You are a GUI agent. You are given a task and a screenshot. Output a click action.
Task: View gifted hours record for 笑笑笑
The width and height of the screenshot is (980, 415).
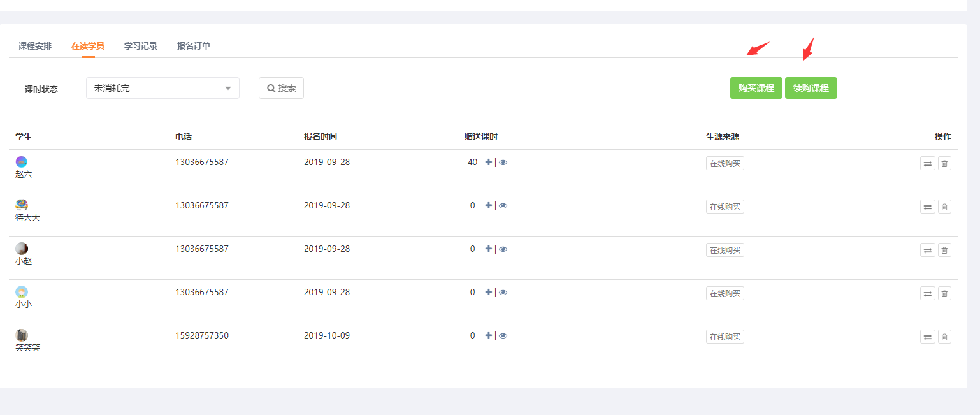point(503,336)
